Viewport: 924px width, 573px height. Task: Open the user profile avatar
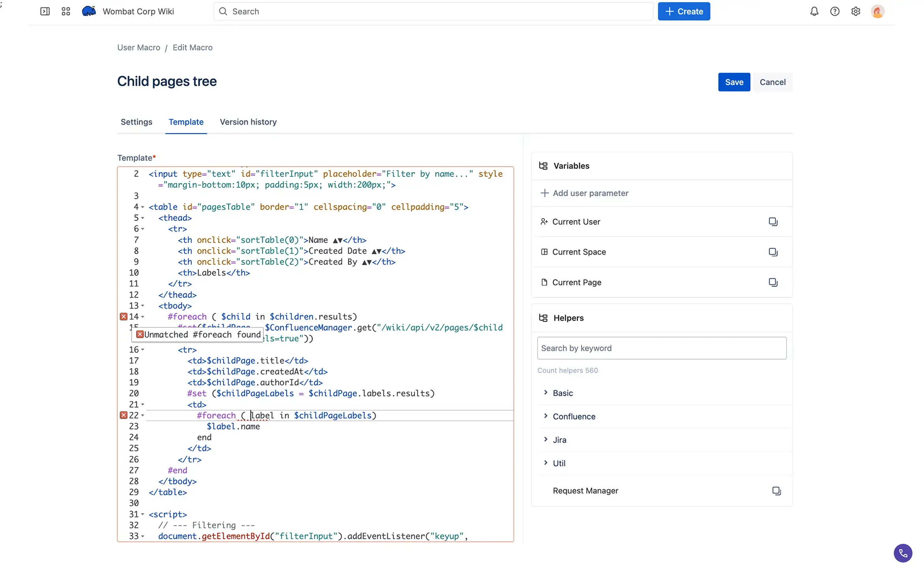[877, 11]
